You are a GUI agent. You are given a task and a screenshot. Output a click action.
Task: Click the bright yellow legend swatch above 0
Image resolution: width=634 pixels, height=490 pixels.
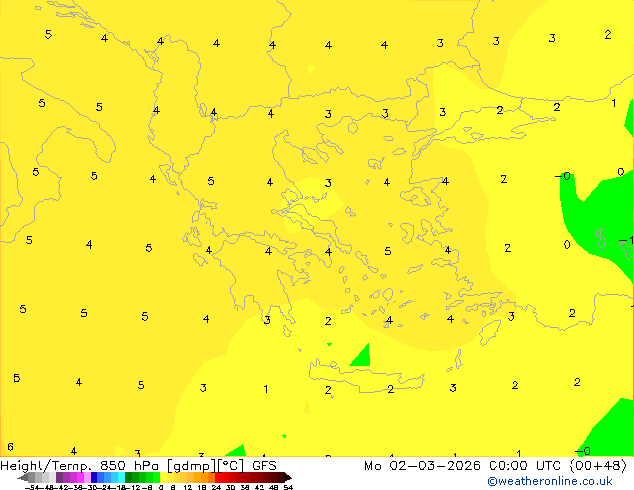tap(163, 477)
